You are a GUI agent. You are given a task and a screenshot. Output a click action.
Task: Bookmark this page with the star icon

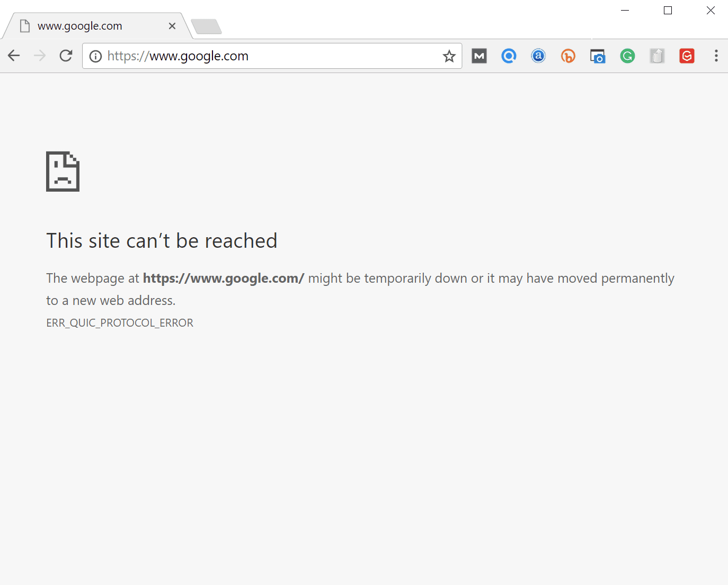pyautogui.click(x=449, y=56)
